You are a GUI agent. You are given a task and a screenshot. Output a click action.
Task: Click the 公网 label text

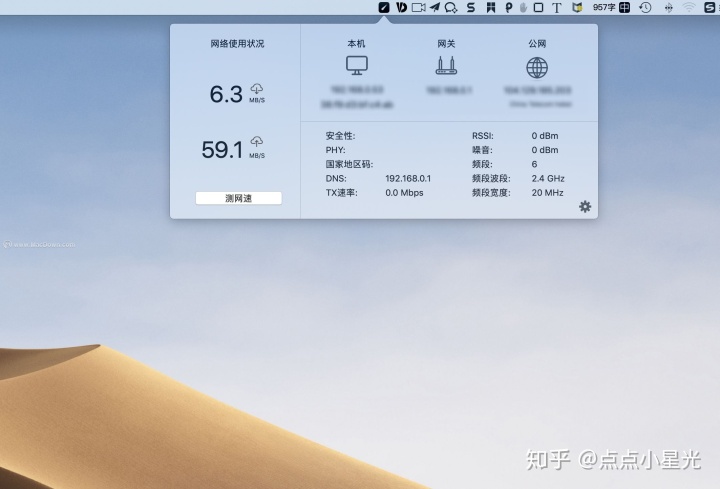pyautogui.click(x=537, y=44)
